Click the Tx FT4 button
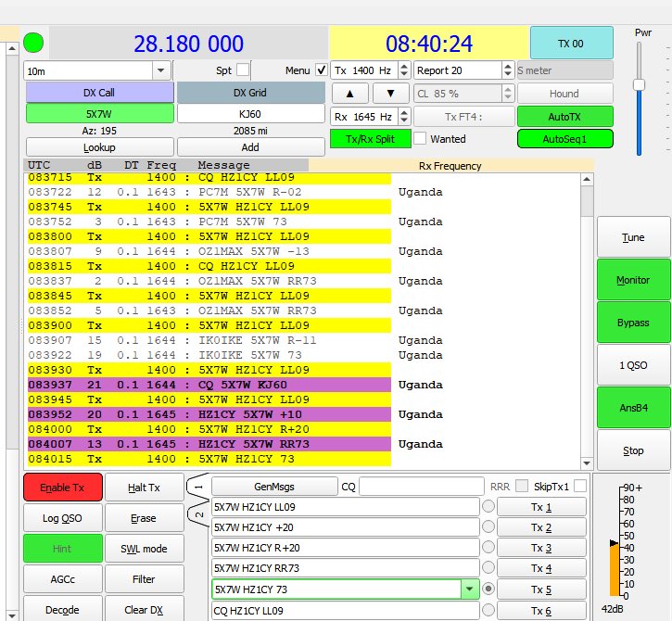 464,117
